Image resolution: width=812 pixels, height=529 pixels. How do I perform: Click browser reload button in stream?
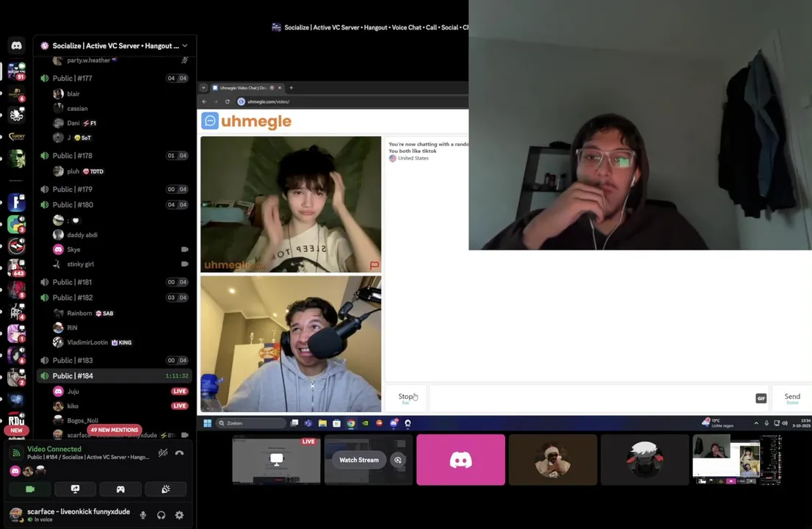point(228,101)
